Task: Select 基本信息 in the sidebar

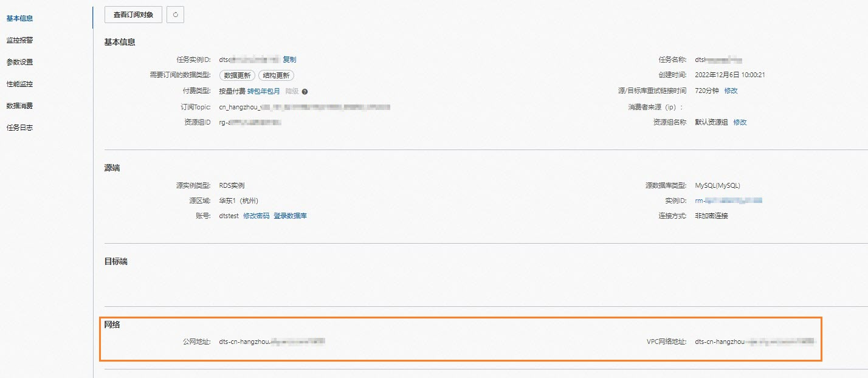Action: pos(19,18)
